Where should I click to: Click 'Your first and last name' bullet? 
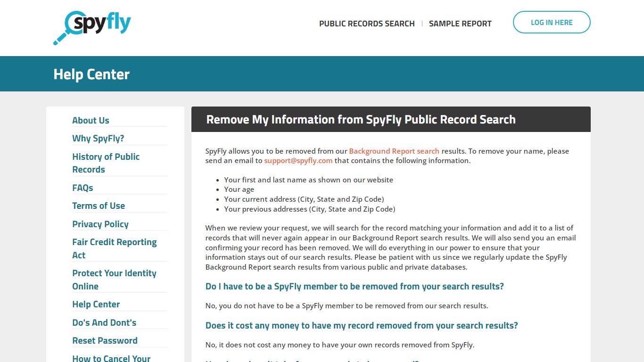309,180
